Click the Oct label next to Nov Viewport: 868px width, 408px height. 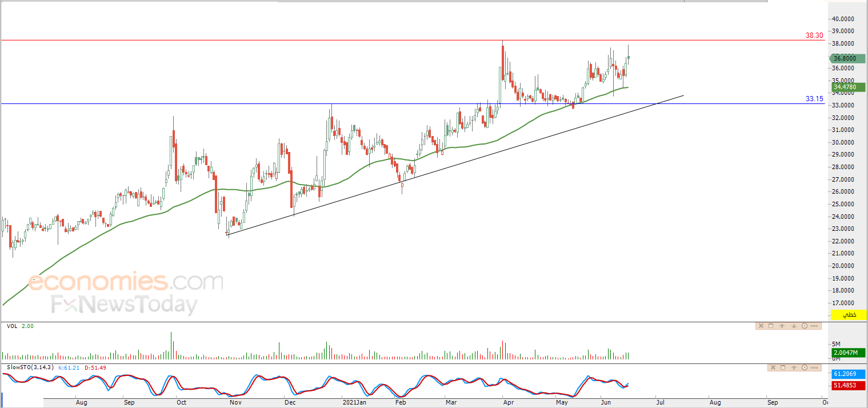coord(181,402)
